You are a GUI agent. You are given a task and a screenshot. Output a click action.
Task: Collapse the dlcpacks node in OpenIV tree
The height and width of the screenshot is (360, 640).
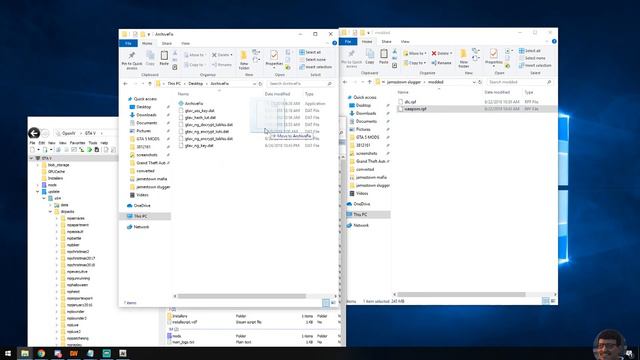click(x=51, y=212)
